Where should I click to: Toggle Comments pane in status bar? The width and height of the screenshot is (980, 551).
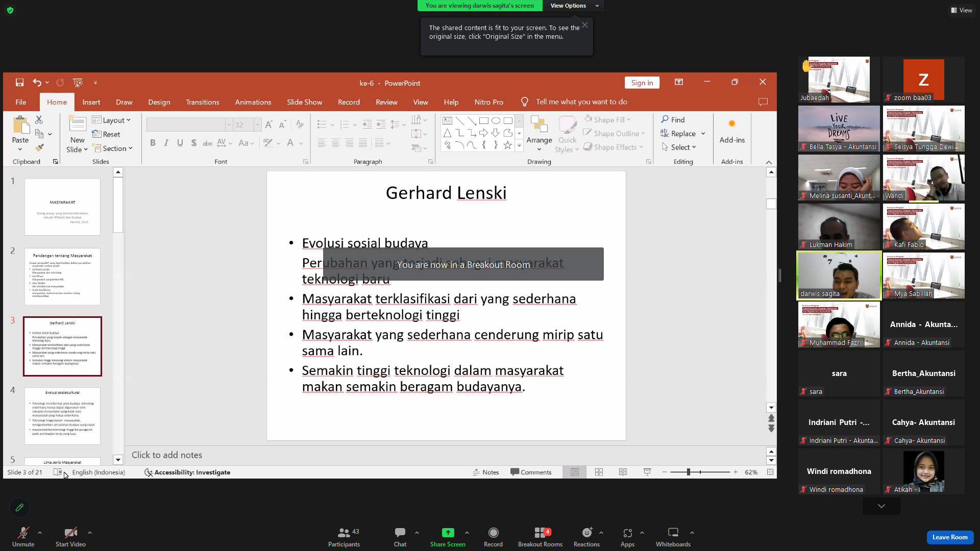pos(531,472)
